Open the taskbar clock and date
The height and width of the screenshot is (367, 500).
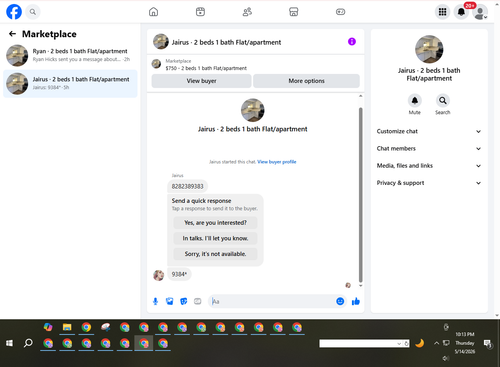coord(465,343)
